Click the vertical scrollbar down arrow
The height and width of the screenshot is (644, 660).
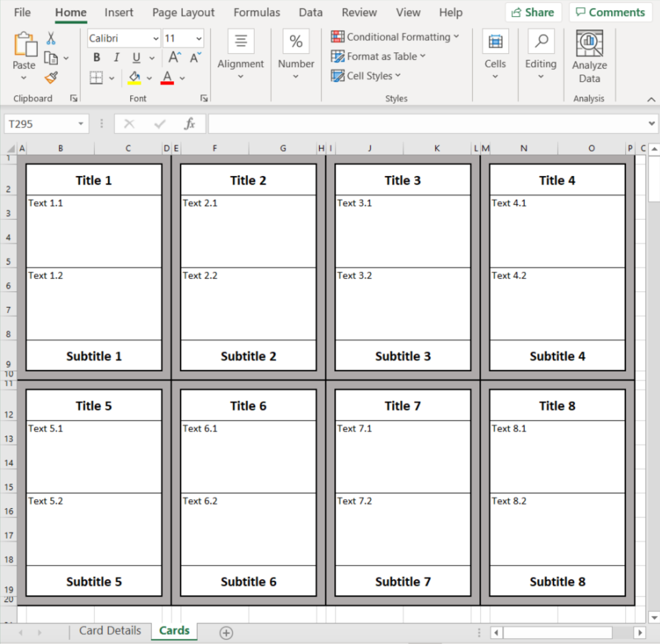point(654,617)
